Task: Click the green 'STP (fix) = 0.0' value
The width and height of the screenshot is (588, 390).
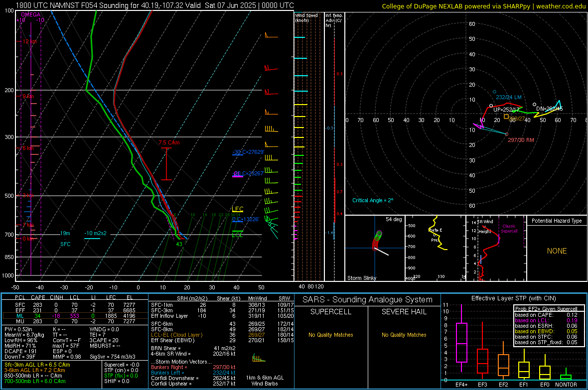Action: pyautogui.click(x=121, y=376)
